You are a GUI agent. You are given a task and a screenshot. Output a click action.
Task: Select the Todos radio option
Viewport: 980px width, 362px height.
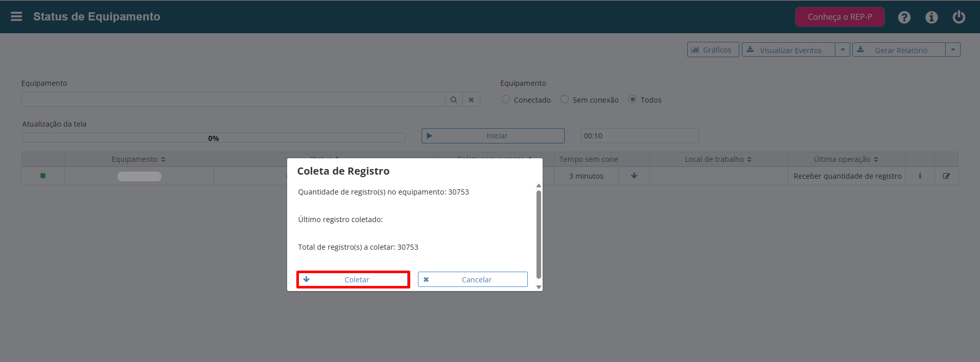click(633, 99)
